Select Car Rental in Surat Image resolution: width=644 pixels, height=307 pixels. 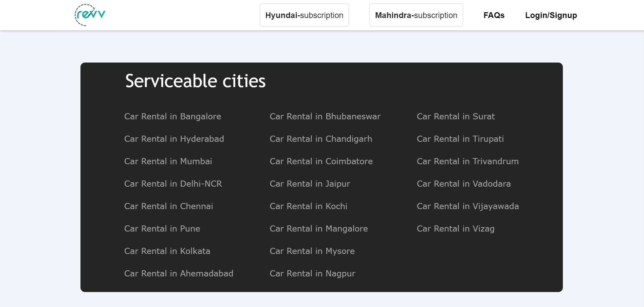[x=456, y=116]
